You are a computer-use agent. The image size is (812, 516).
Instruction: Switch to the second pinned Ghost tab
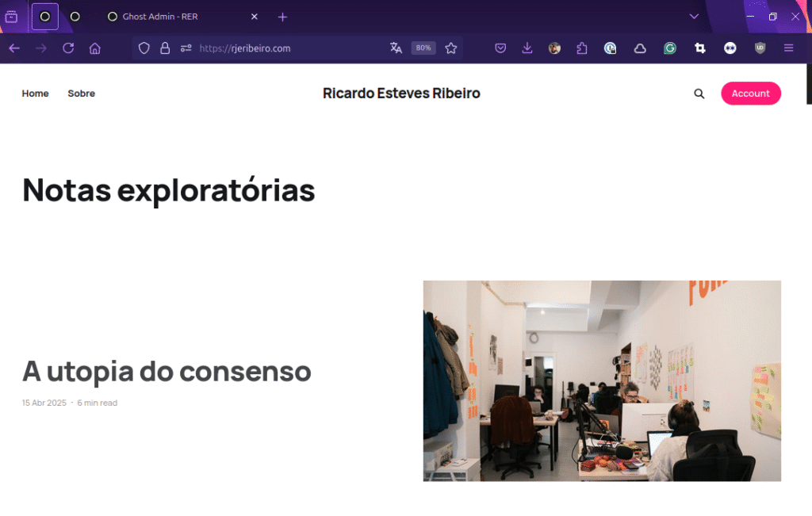click(75, 17)
